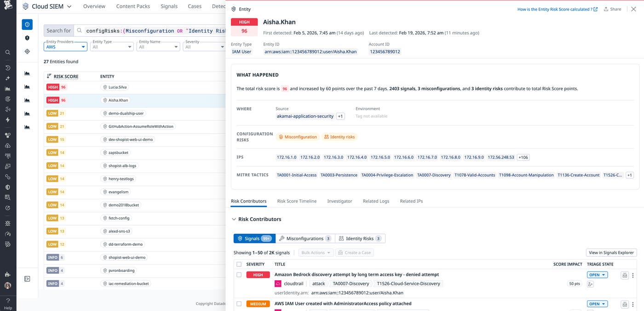The height and width of the screenshot is (311, 644).
Task: Select all signals with the header checkbox
Action: click(x=239, y=264)
